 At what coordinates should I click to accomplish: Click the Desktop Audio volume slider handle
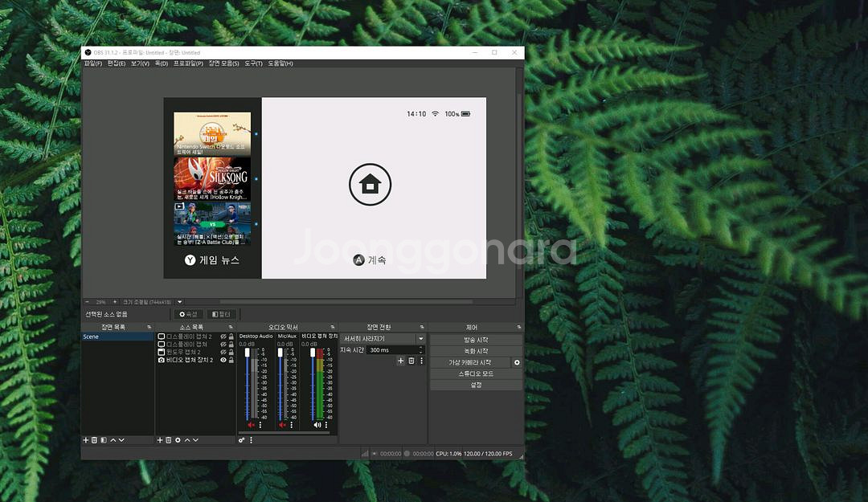[x=248, y=353]
